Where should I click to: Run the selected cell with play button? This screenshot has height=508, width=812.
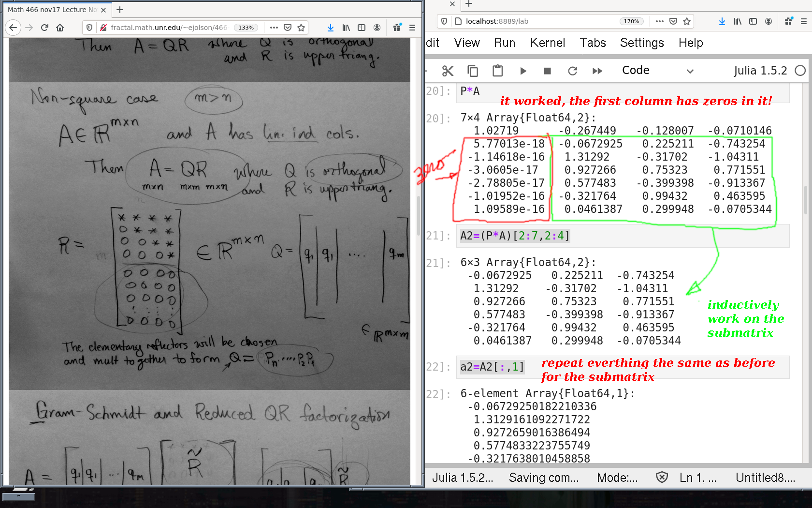pos(523,71)
